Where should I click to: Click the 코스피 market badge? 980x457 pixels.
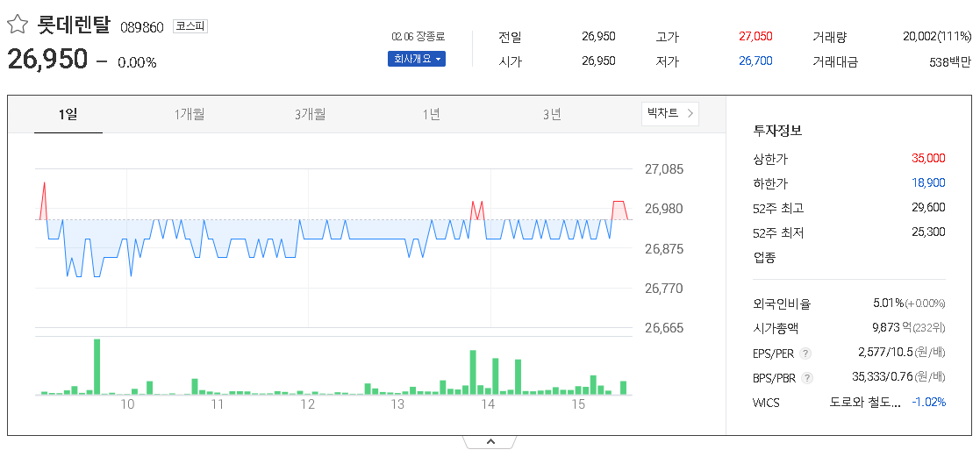[190, 27]
